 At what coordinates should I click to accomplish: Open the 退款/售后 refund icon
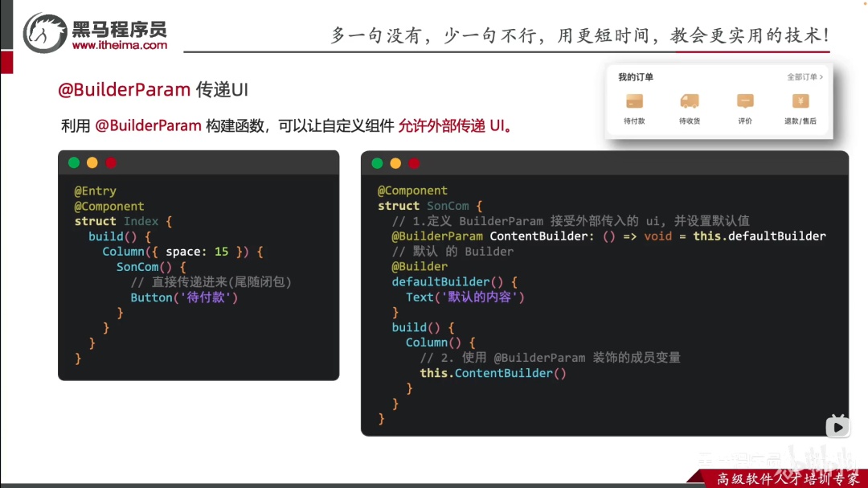(800, 101)
